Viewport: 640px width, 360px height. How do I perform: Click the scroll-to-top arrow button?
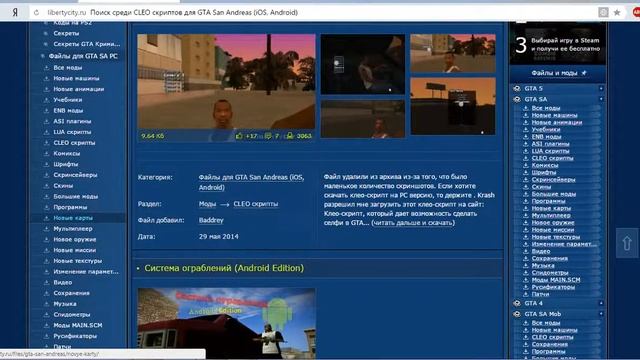627,243
